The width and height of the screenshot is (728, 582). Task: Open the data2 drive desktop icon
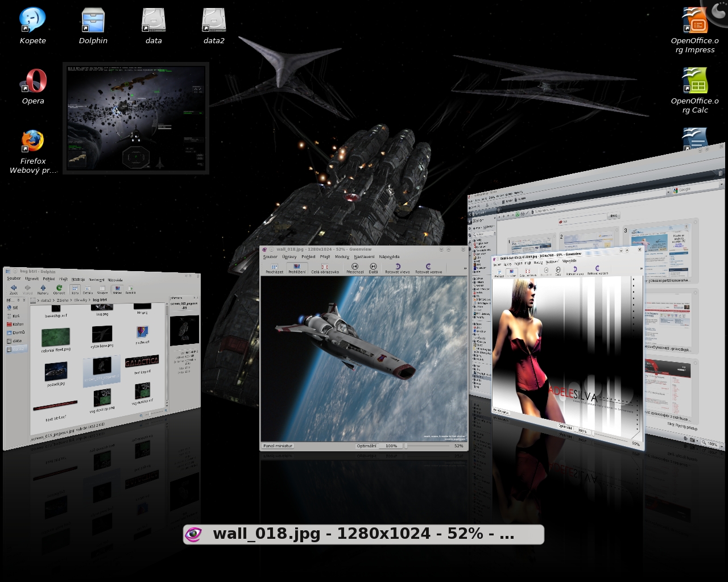pyautogui.click(x=214, y=26)
